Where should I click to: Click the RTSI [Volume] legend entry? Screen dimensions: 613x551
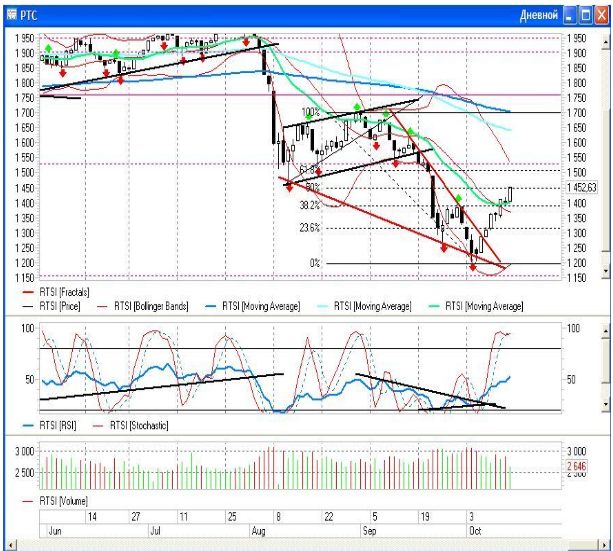click(55, 501)
